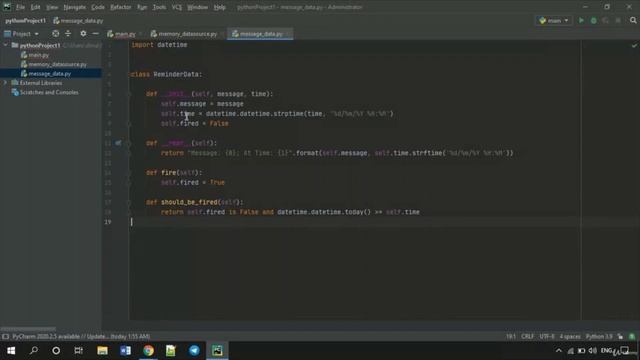
Task: Open the Edit menu
Action: [x=36, y=7]
